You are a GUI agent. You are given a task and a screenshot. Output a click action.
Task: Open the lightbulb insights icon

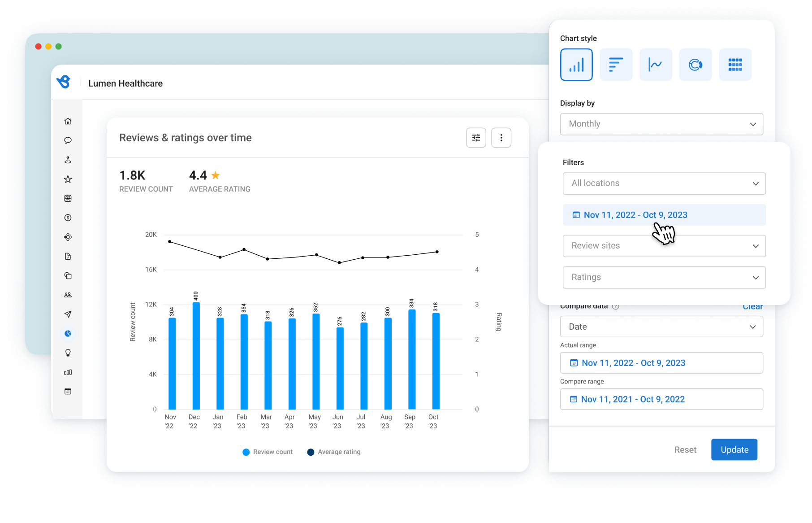click(x=68, y=353)
